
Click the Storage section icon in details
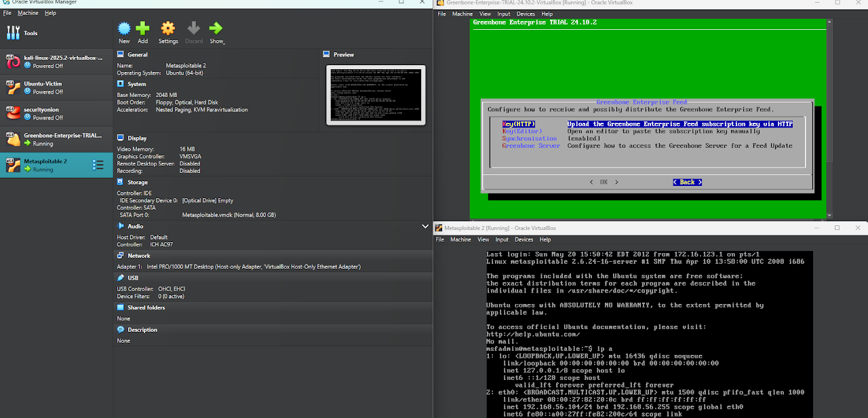coord(121,183)
